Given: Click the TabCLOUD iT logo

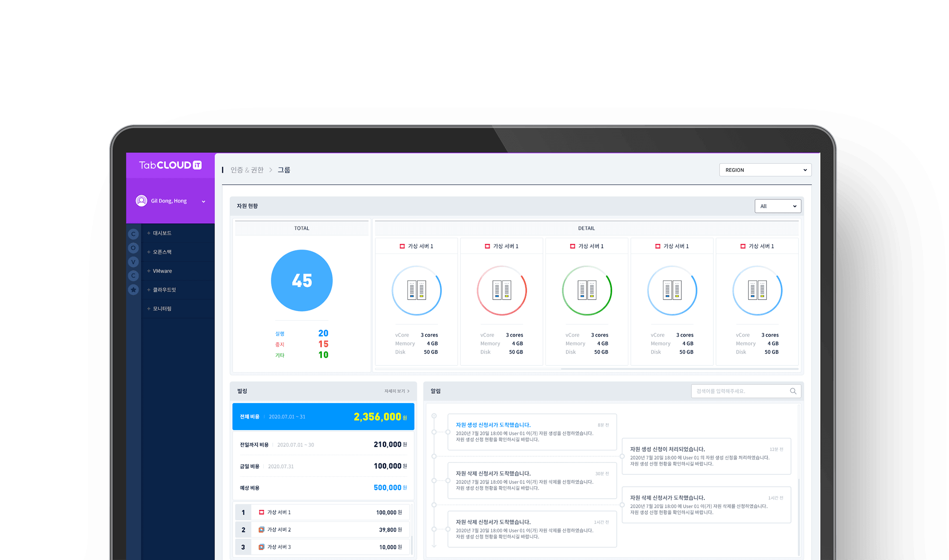Looking at the screenshot, I should click(170, 165).
